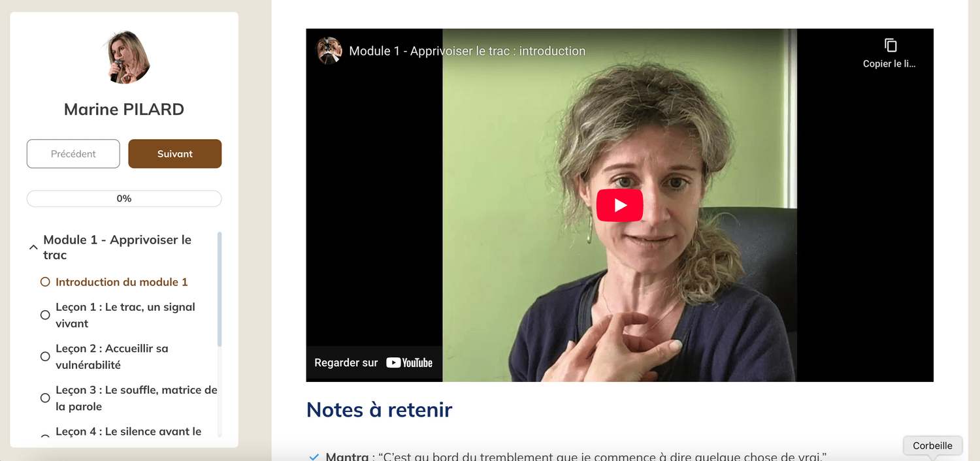Click the copy link icon on video
The height and width of the screenshot is (461, 980).
click(890, 45)
